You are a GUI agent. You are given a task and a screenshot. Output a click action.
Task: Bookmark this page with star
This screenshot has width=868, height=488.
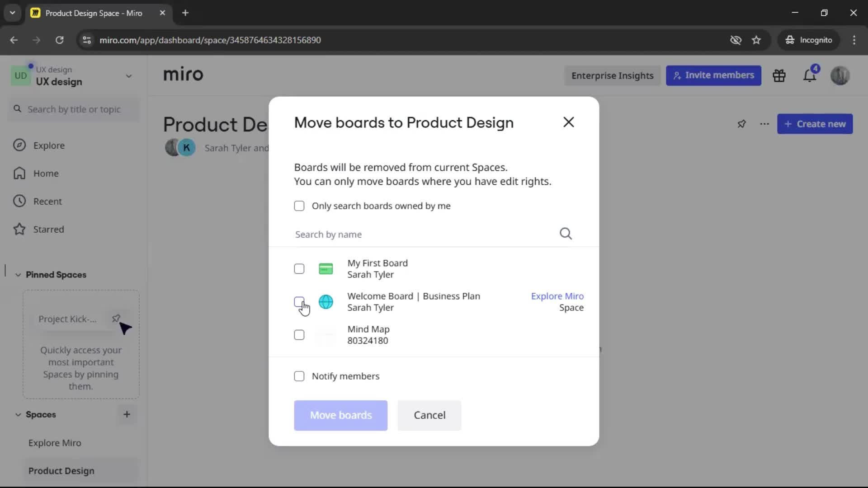(x=756, y=40)
